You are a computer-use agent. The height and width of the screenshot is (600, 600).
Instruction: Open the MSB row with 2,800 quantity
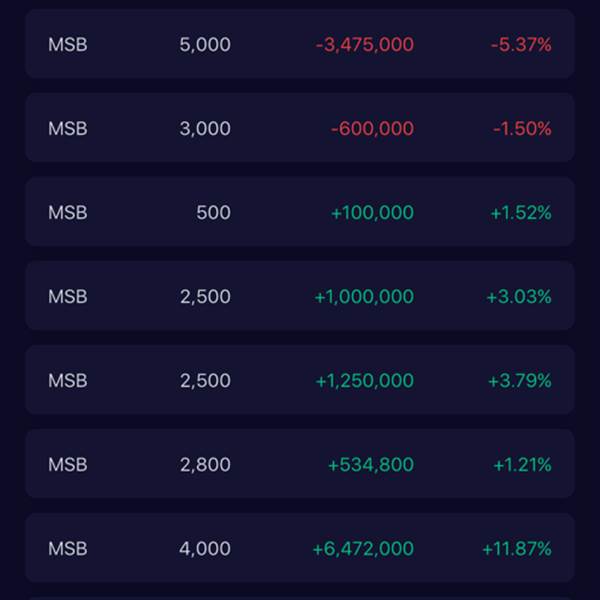pos(205,465)
